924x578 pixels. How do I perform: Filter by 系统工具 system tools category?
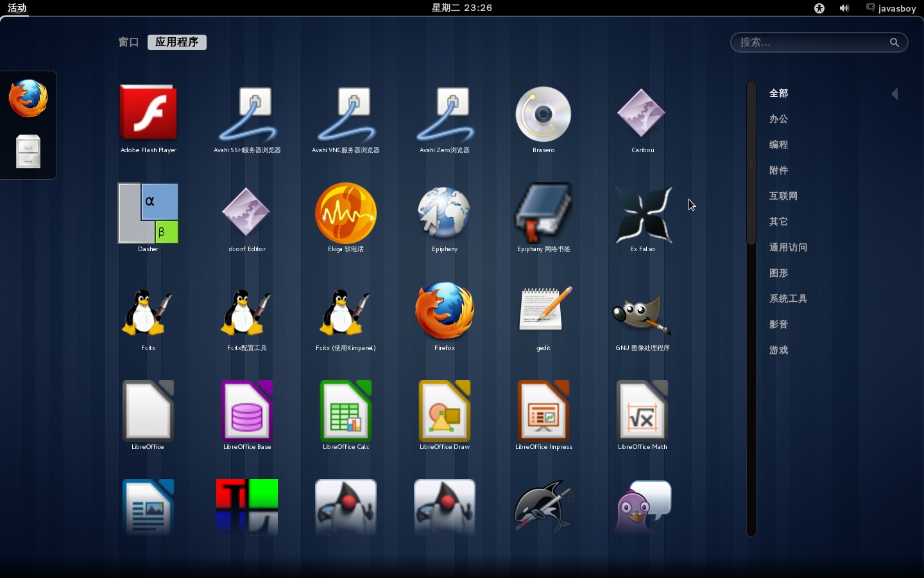pyautogui.click(x=788, y=299)
